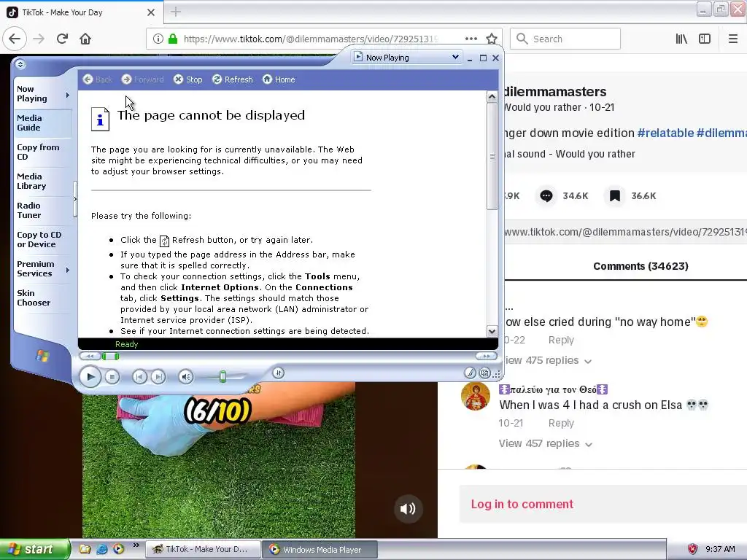Click the Play button in Media Player
Viewport: 747px width, 560px height.
(90, 377)
